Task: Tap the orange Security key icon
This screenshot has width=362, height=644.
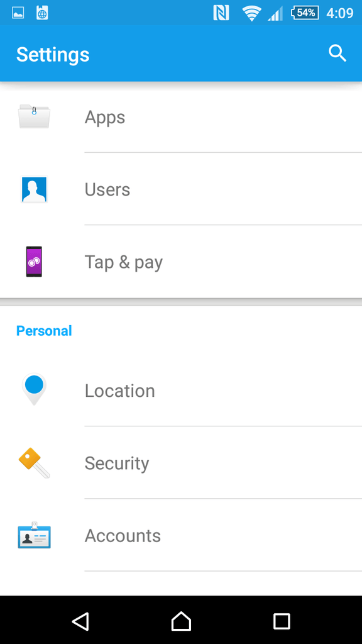Action: (x=34, y=463)
